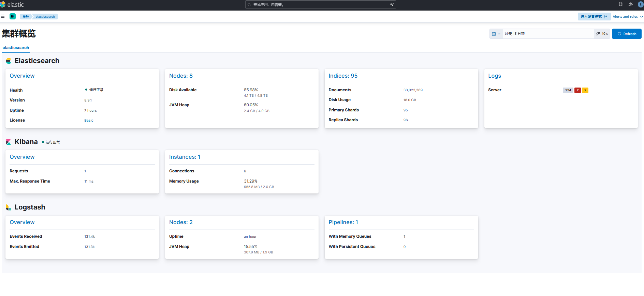Click the Refresh button

pos(627,34)
